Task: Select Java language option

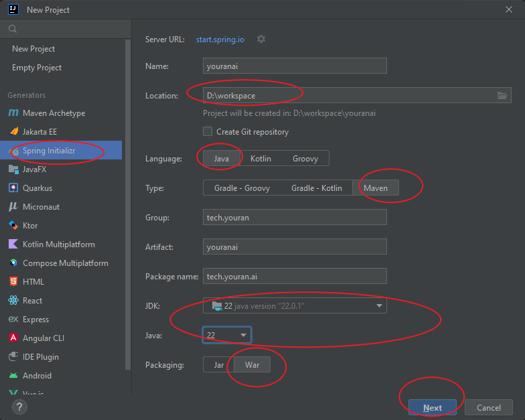Action: (x=221, y=158)
